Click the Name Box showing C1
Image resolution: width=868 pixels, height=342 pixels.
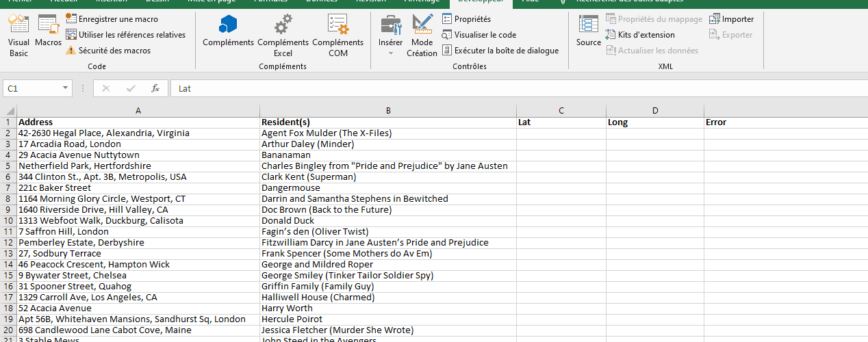(32, 88)
